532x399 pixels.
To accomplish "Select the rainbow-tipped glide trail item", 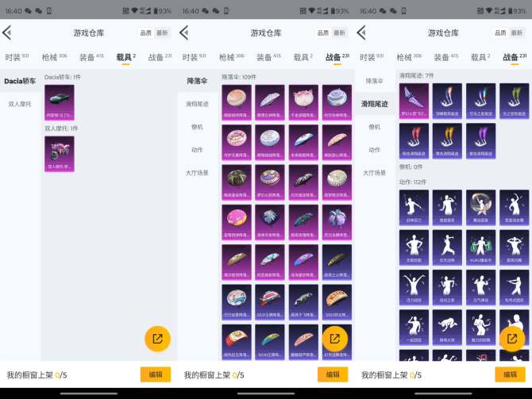I will click(x=480, y=101).
